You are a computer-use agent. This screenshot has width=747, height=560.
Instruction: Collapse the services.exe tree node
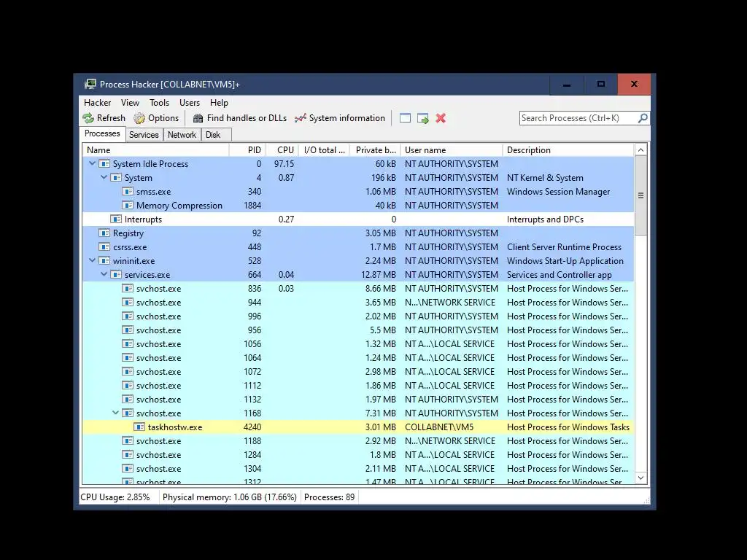[x=104, y=274]
